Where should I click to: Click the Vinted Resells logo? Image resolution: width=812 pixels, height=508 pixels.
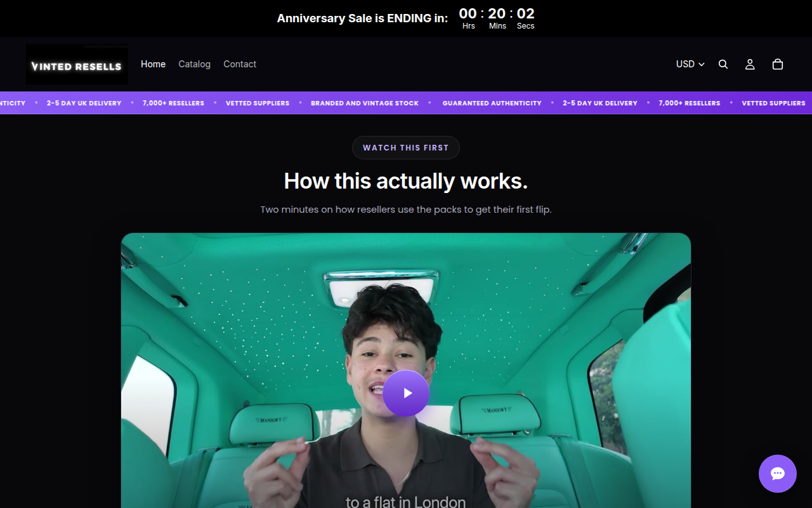point(77,64)
